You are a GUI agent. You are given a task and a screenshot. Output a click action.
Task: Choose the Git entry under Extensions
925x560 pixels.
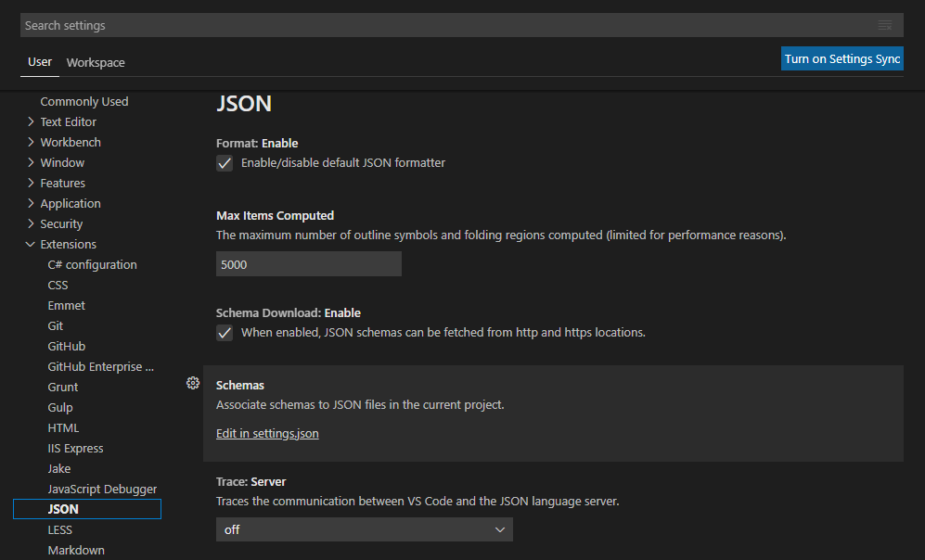[x=56, y=326]
